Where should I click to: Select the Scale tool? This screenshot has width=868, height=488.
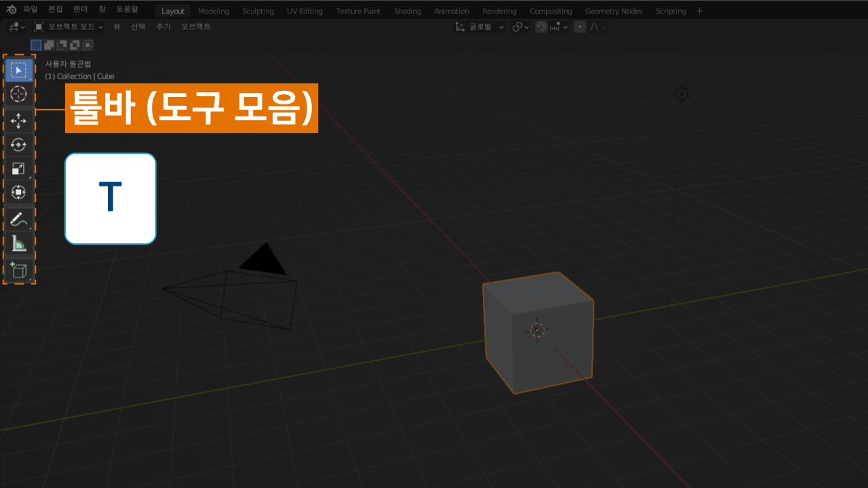click(x=19, y=169)
